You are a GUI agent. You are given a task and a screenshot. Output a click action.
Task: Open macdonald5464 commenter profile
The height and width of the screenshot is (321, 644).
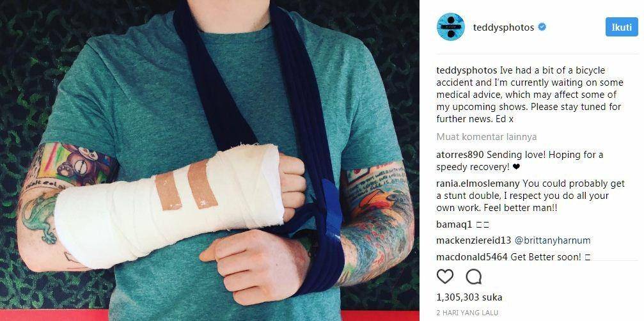(x=472, y=257)
